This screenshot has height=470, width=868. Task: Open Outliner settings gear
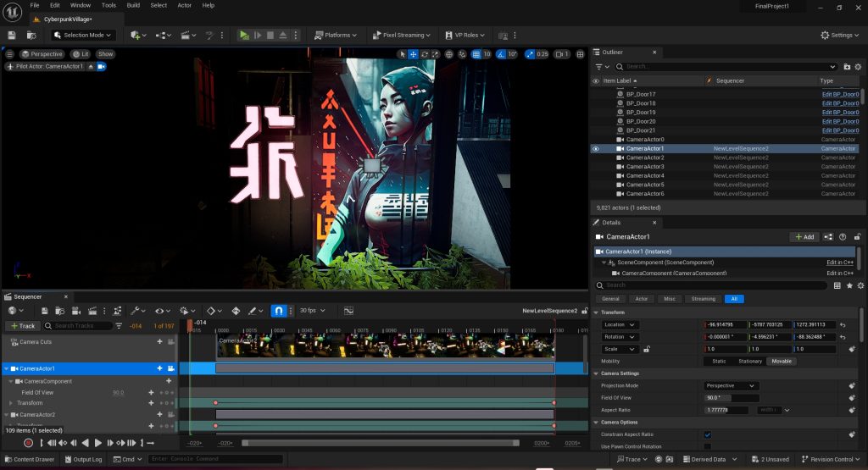coord(858,67)
